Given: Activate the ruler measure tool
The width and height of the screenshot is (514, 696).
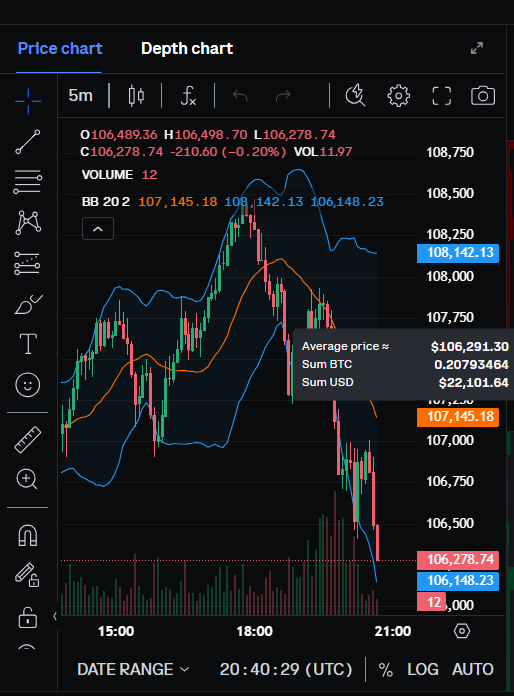Looking at the screenshot, I should click(x=28, y=439).
